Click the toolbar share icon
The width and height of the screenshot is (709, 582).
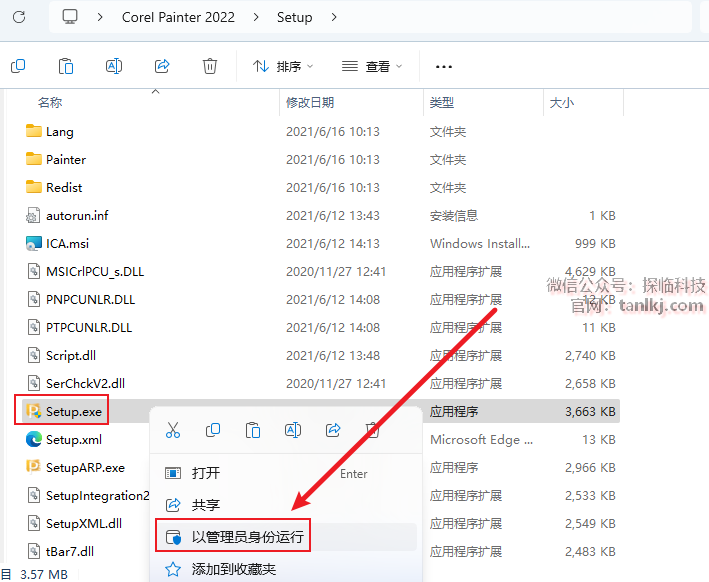point(162,66)
